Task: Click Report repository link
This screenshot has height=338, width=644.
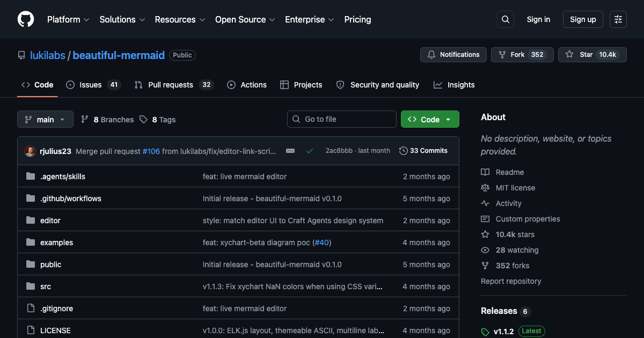Action: pyautogui.click(x=511, y=281)
